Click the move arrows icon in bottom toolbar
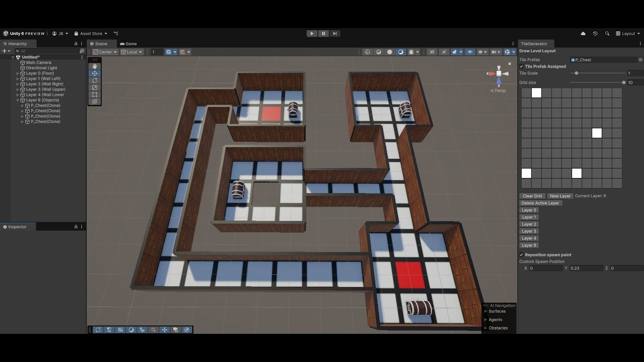The height and width of the screenshot is (362, 644). click(x=165, y=330)
